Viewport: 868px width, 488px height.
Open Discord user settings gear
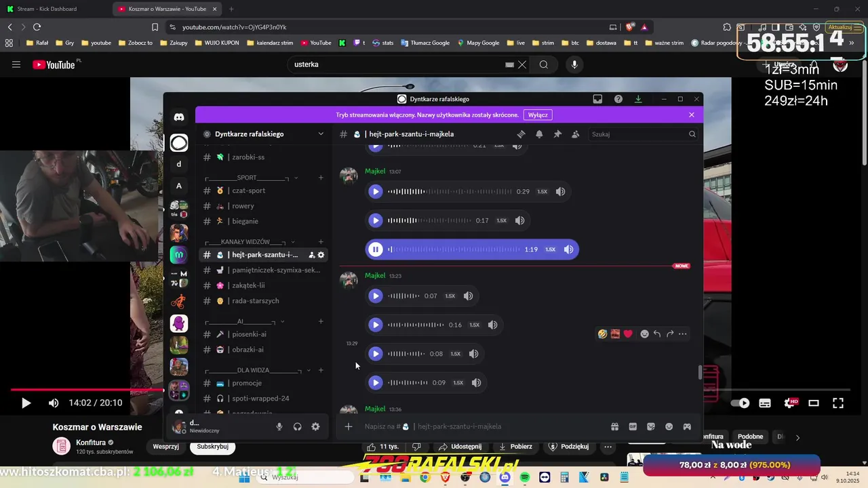click(x=315, y=426)
